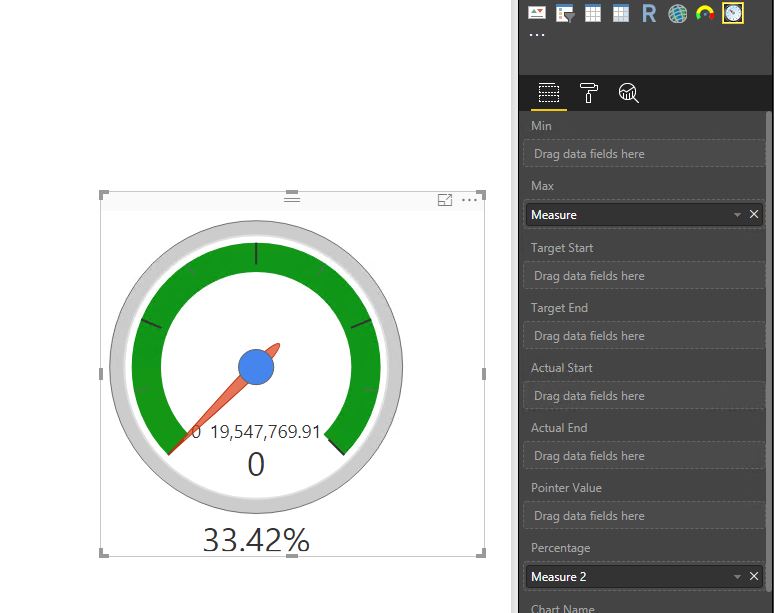
Task: Switch to the Fields tab
Action: coord(549,93)
